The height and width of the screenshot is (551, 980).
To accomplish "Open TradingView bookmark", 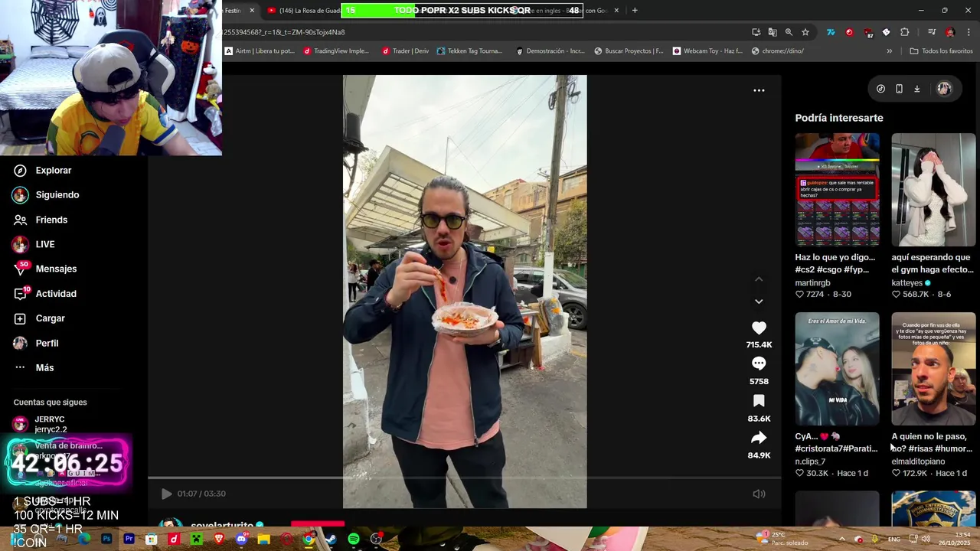I will coord(335,51).
